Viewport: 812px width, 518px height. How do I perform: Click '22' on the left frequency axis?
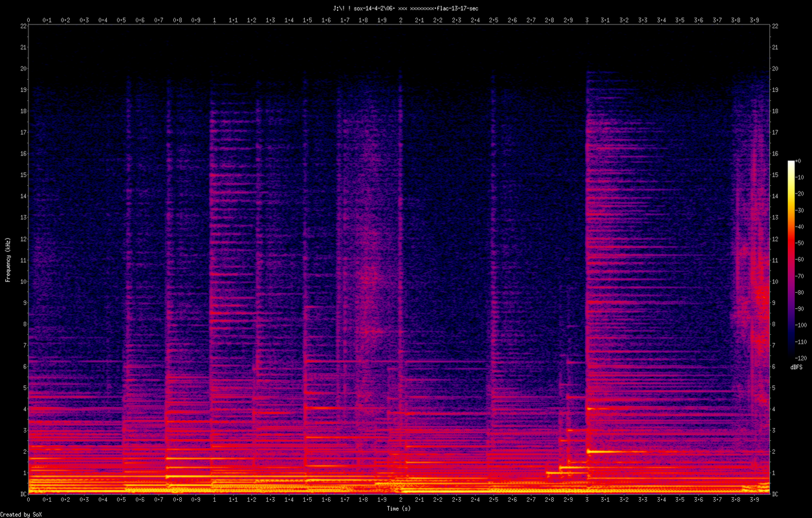point(23,26)
